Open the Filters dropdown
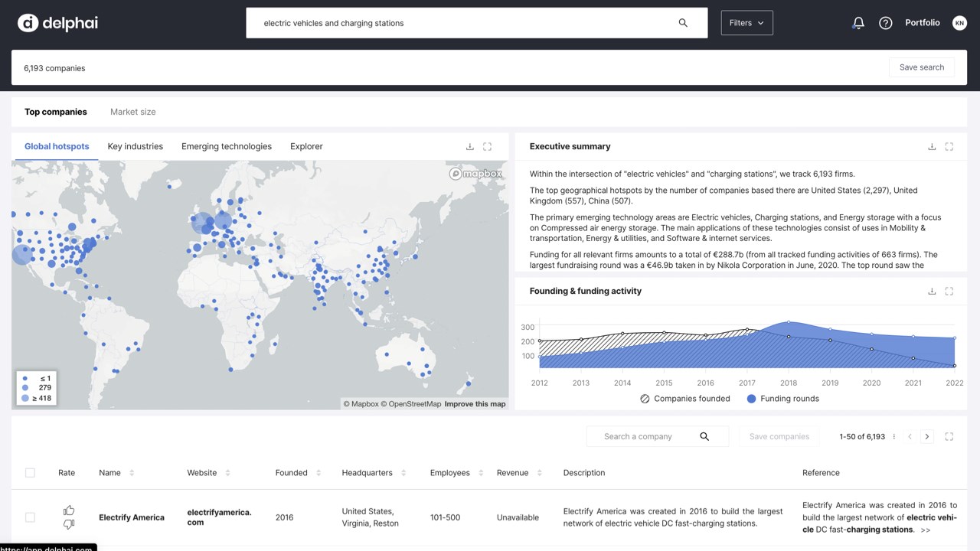980x551 pixels. pyautogui.click(x=746, y=23)
